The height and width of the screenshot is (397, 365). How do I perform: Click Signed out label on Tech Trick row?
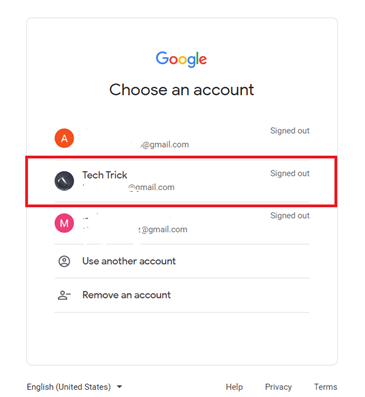click(290, 173)
